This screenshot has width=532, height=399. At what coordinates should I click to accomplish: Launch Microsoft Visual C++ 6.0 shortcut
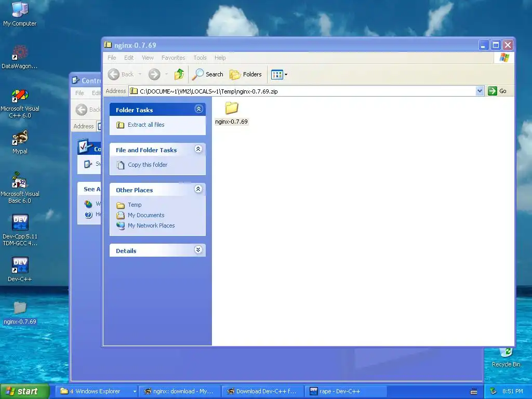coord(20,103)
